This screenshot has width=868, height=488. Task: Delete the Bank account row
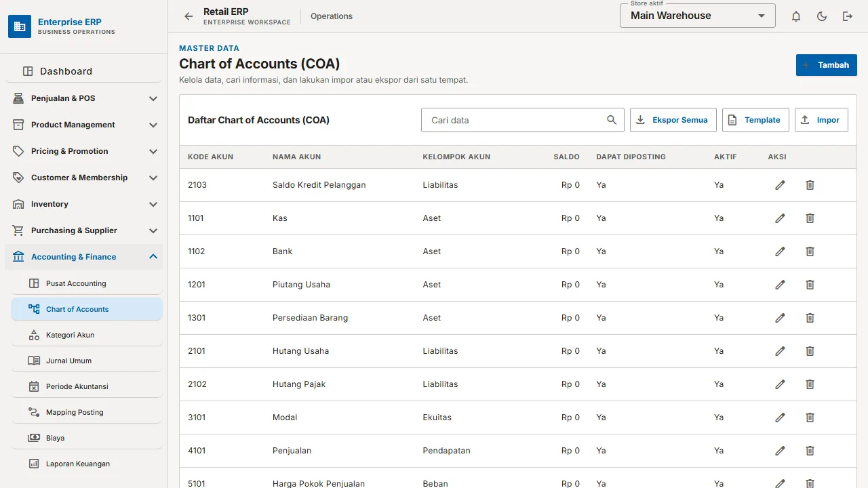810,251
